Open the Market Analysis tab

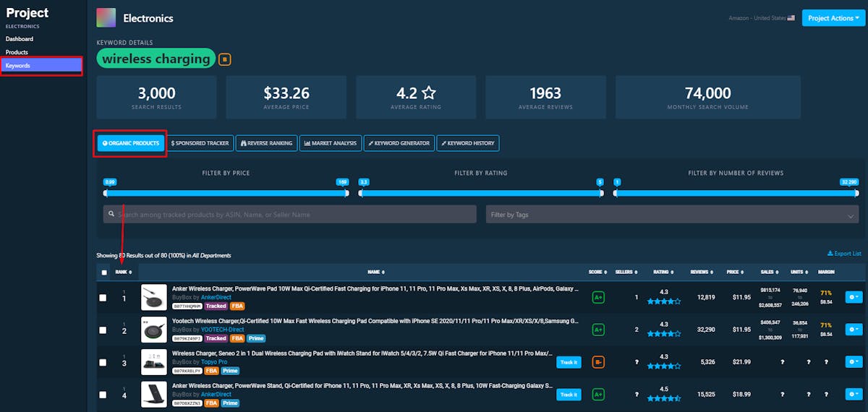coord(330,143)
